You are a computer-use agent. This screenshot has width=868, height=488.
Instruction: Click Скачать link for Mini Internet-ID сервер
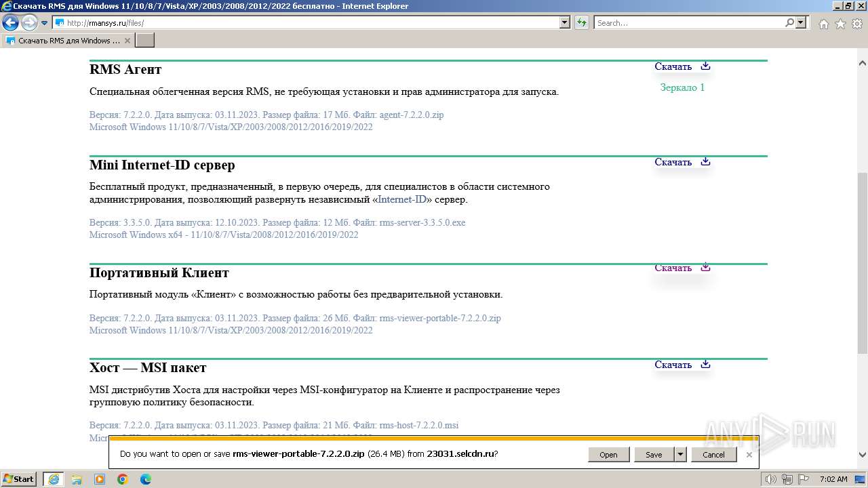673,162
